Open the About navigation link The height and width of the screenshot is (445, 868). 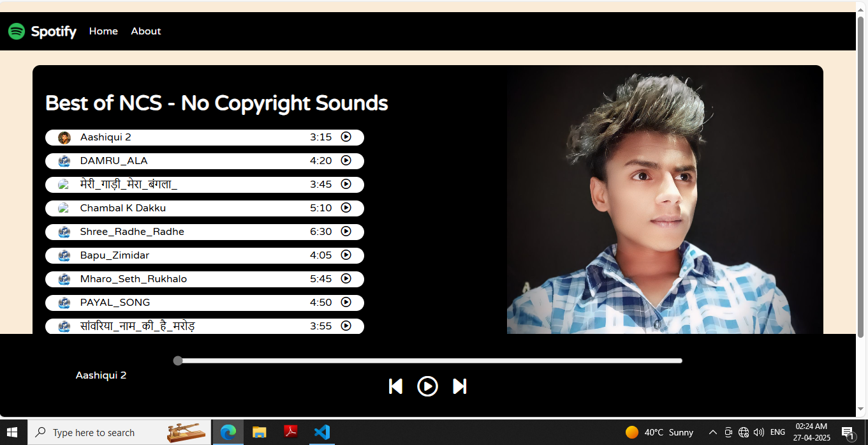click(x=146, y=31)
